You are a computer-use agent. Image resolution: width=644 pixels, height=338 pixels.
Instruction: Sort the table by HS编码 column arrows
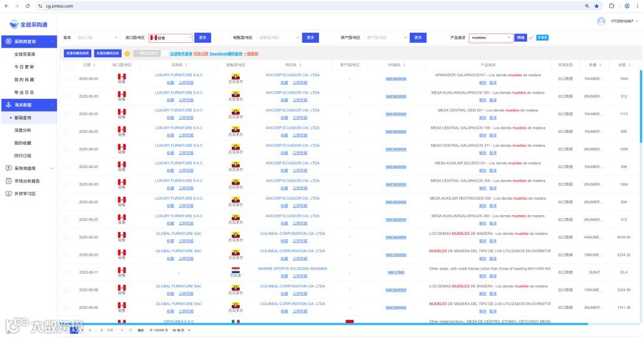point(404,65)
